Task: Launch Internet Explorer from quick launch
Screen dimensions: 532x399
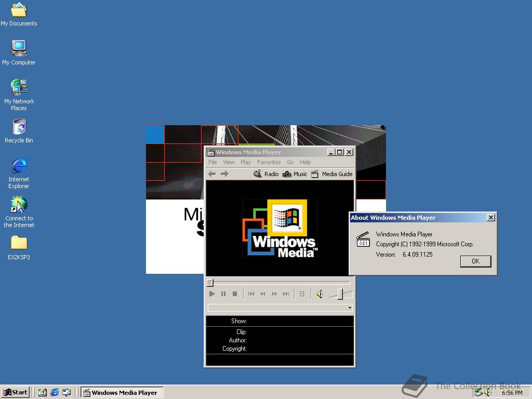Action: [x=55, y=393]
